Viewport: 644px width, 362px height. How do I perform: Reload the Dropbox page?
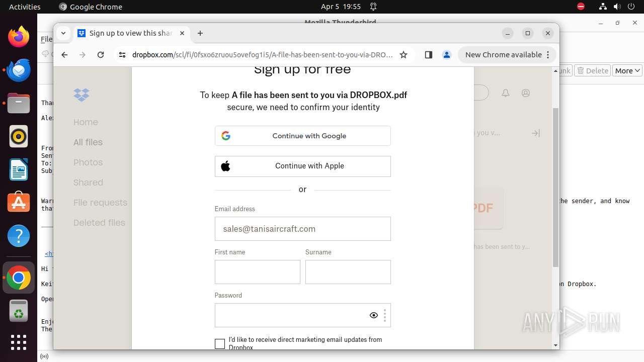(101, 55)
